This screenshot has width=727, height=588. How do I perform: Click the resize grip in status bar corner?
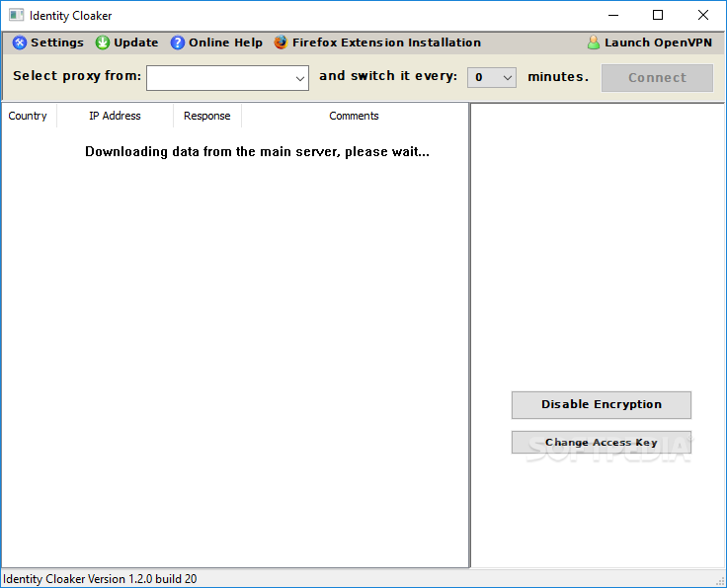pyautogui.click(x=720, y=581)
